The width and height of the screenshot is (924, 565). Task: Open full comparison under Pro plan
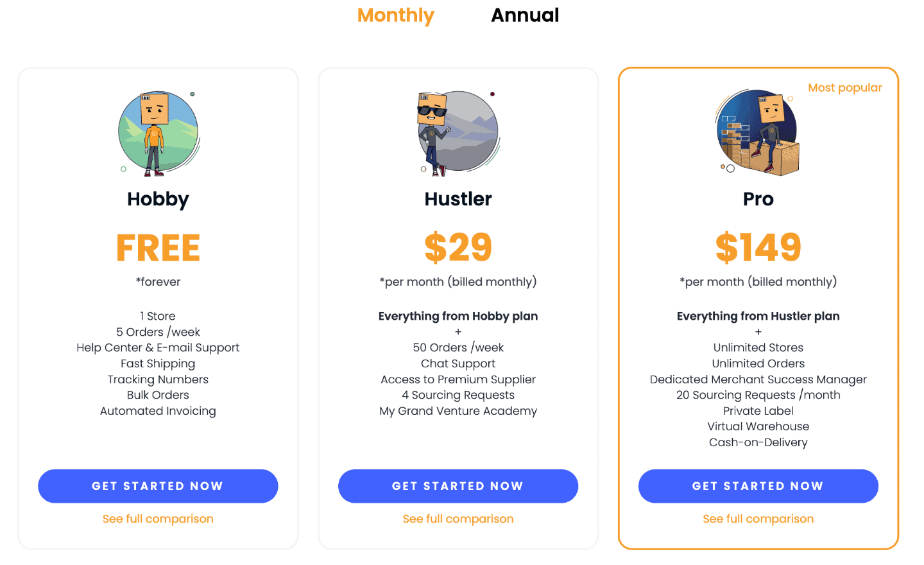point(758,519)
